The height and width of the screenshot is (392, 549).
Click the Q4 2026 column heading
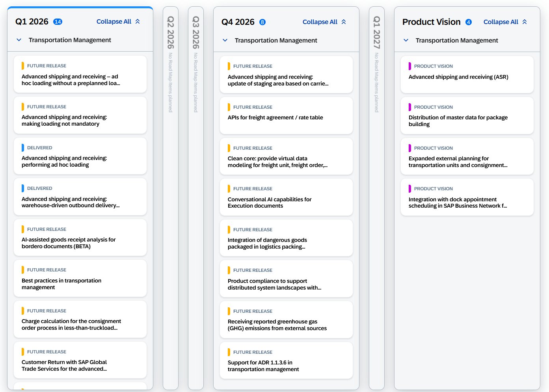pyautogui.click(x=238, y=22)
